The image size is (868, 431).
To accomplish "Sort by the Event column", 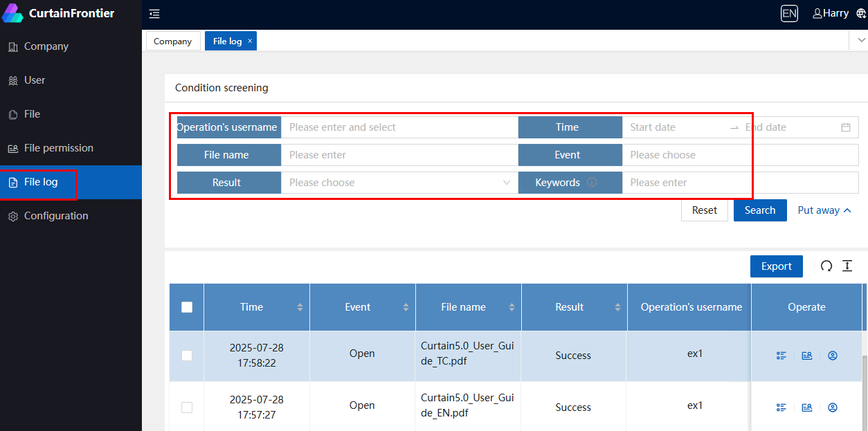I will [x=406, y=307].
